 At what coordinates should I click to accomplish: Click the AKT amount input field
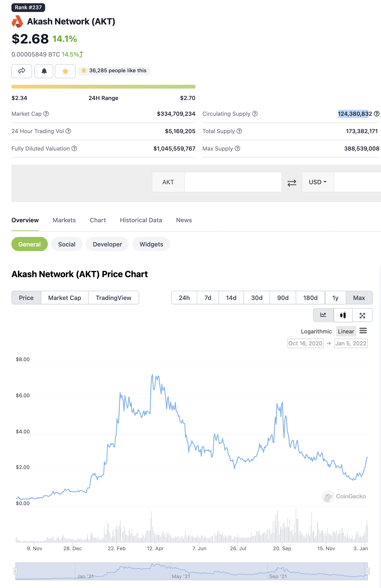tap(233, 182)
